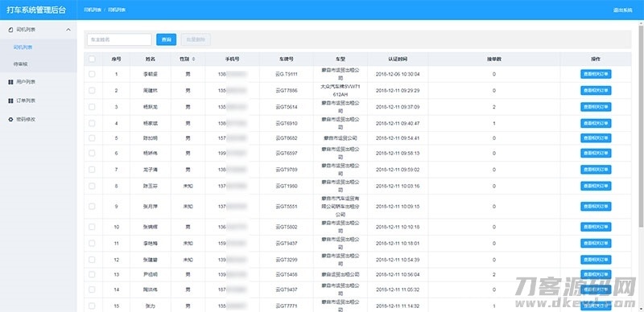The image size is (644, 312).
Task: Click 查看相关订单 in row 7
Action: point(596,169)
